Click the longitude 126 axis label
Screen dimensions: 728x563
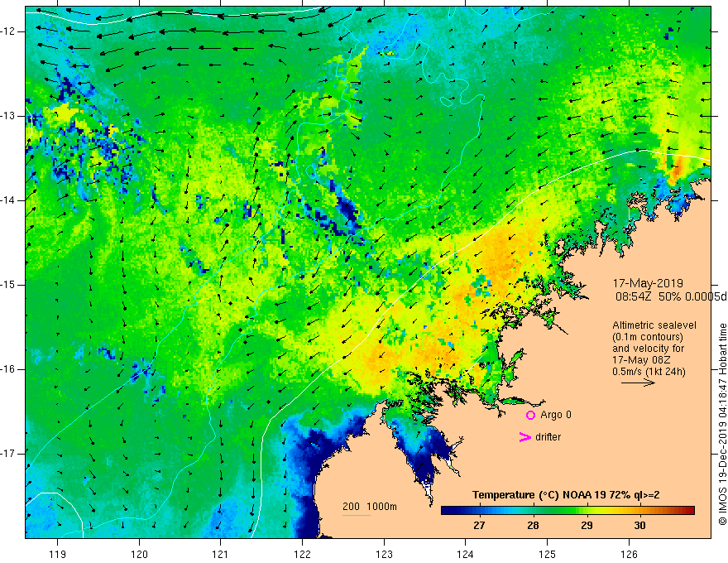629,554
